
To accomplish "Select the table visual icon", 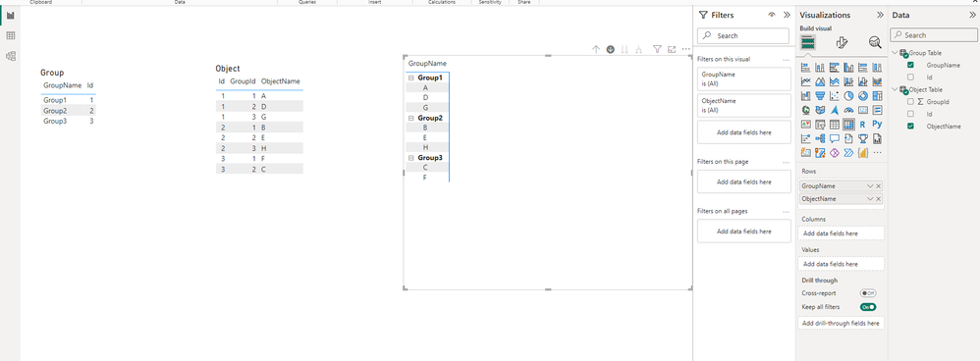I will [835, 125].
